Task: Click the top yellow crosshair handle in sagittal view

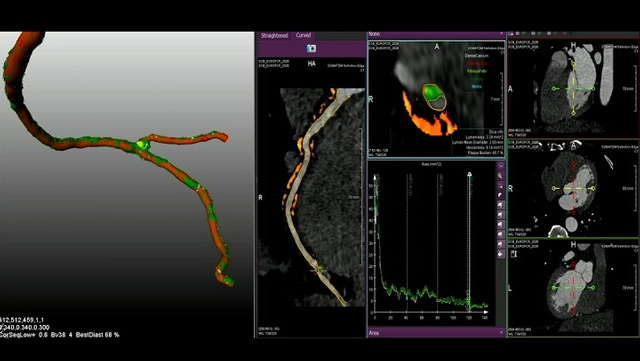Action: point(574,65)
